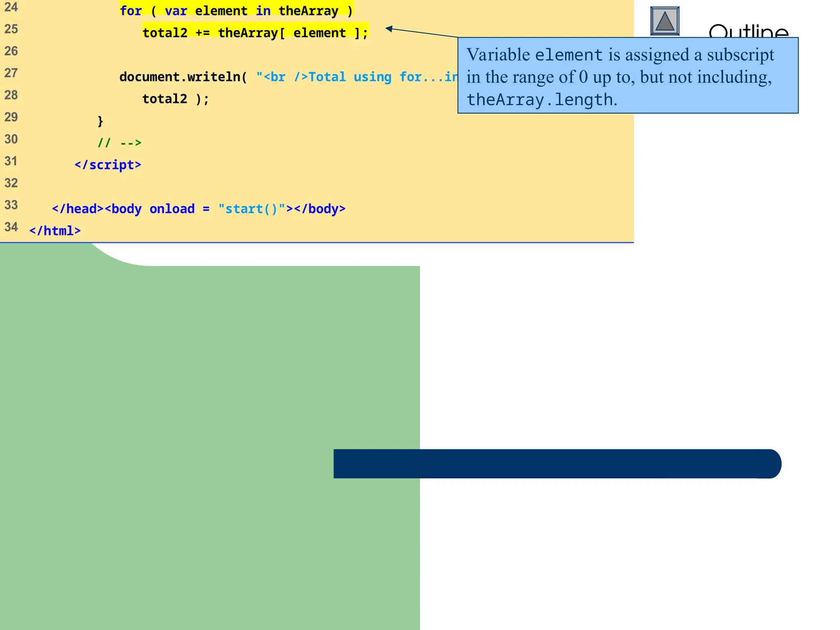Click line number 26
Image resolution: width=840 pixels, height=630 pixels.
11,51
